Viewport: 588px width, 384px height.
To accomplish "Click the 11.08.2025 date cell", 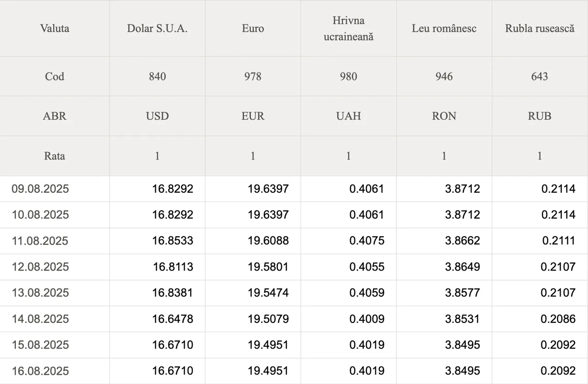I will tap(40, 241).
